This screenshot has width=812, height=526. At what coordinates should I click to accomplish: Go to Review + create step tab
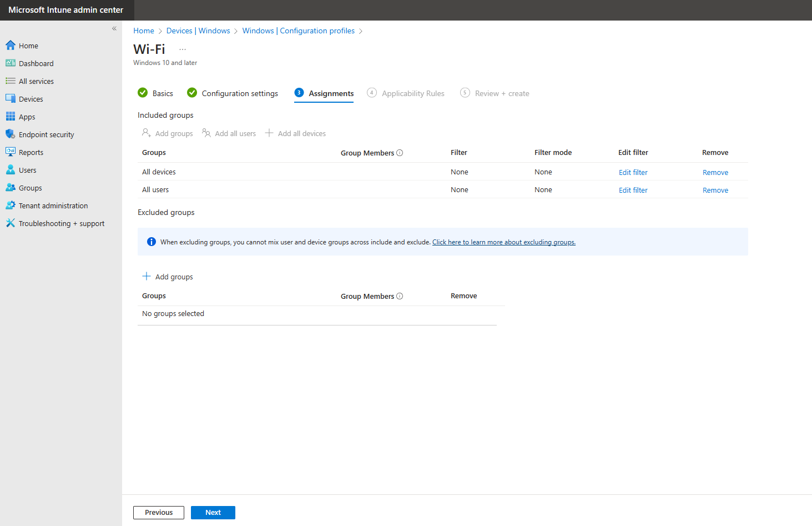pyautogui.click(x=495, y=93)
